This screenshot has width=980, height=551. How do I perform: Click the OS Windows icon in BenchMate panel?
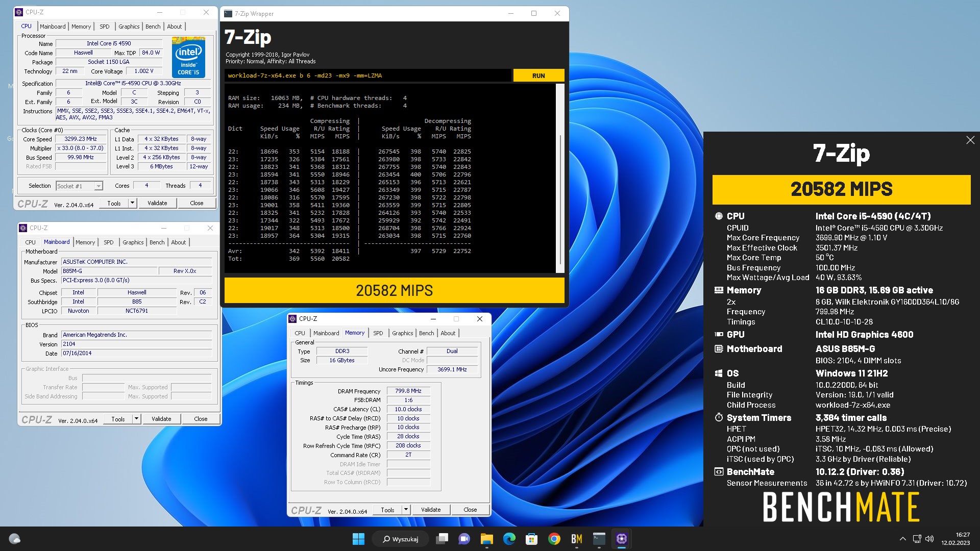pos(719,373)
